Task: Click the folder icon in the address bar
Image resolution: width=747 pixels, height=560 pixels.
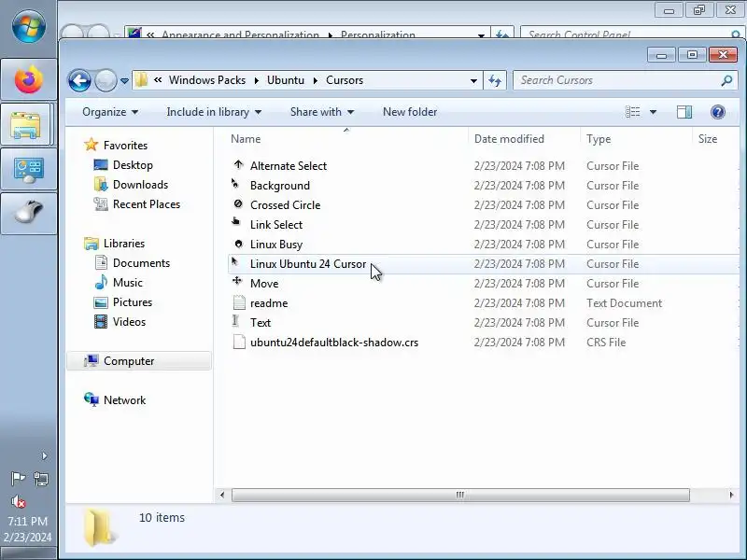Action: pos(141,80)
